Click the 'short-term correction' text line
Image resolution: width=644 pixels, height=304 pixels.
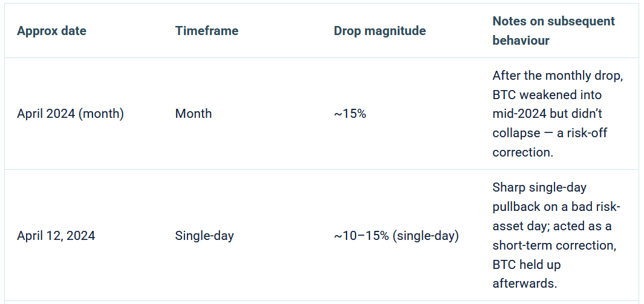553,245
